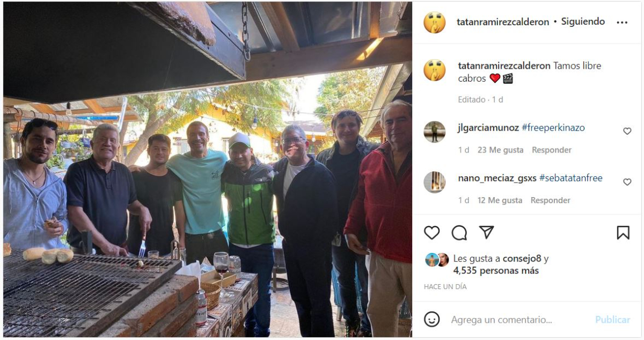The image size is (644, 340).
Task: Click the header profile avatar
Action: click(x=435, y=23)
